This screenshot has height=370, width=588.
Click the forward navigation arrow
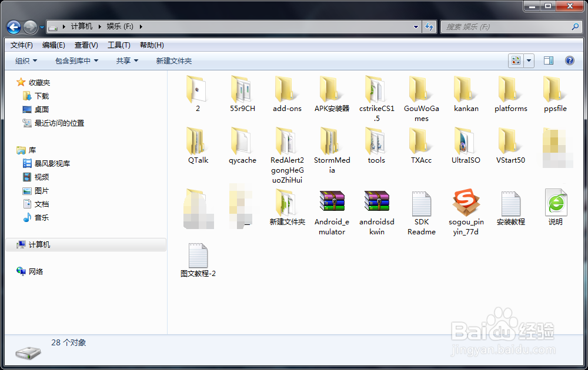click(29, 26)
